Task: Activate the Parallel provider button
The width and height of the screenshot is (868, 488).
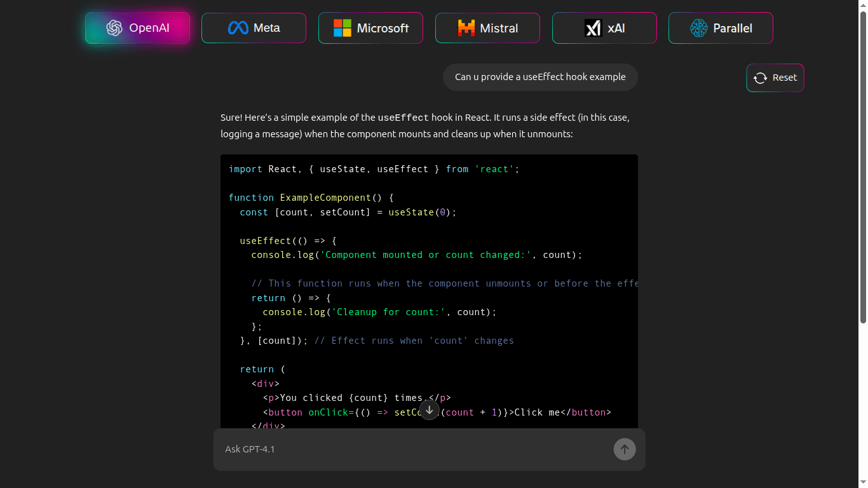Action: pos(721,27)
